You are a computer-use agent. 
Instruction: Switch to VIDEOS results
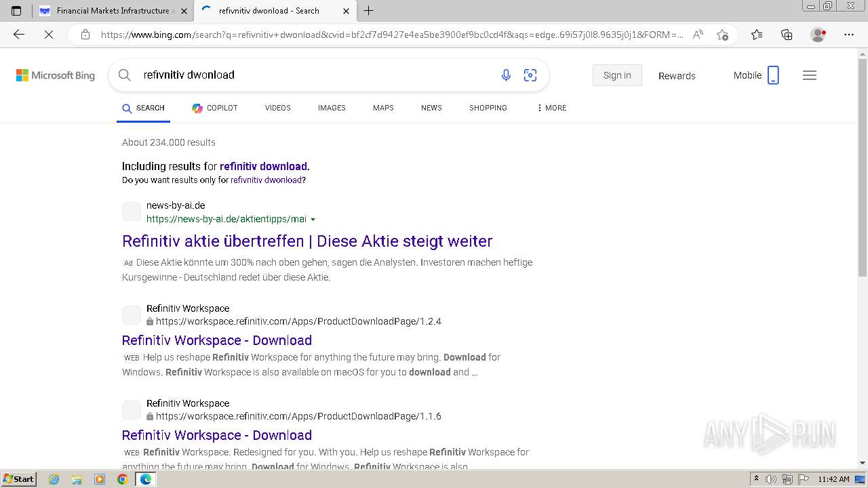point(277,108)
